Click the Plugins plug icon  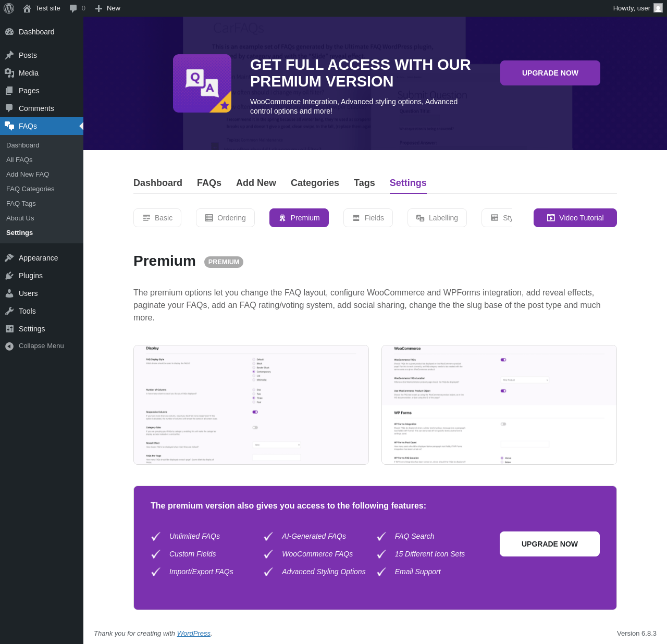(x=9, y=276)
